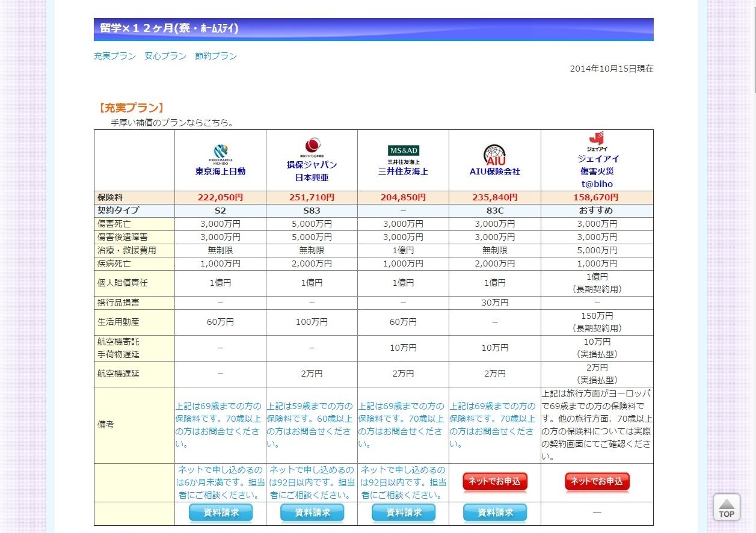
Task: Click contract type 83C cell
Action: pyautogui.click(x=494, y=211)
